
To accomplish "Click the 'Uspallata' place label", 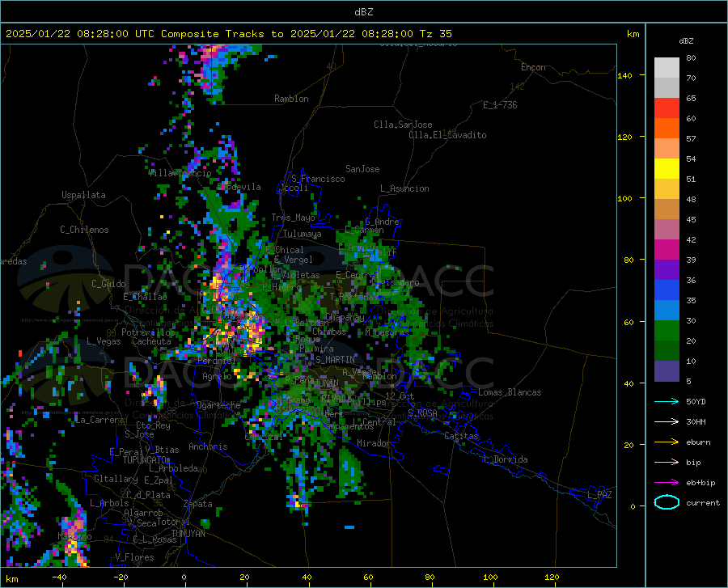I will coord(83,195).
